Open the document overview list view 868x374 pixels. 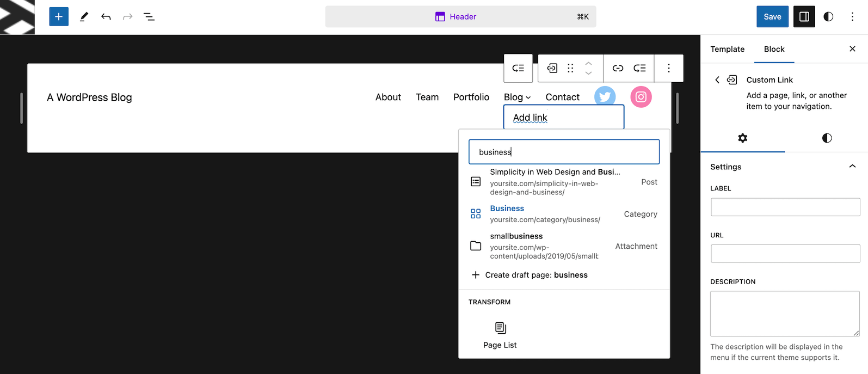pos(149,17)
